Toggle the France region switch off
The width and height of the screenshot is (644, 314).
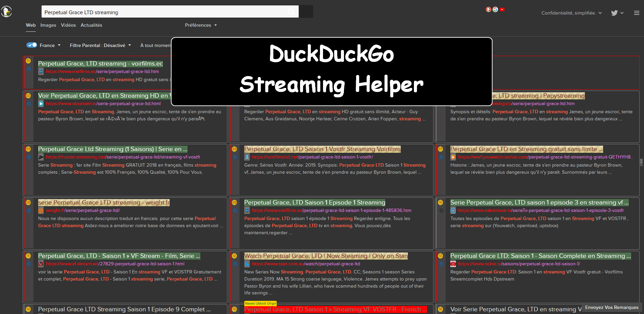(x=31, y=45)
